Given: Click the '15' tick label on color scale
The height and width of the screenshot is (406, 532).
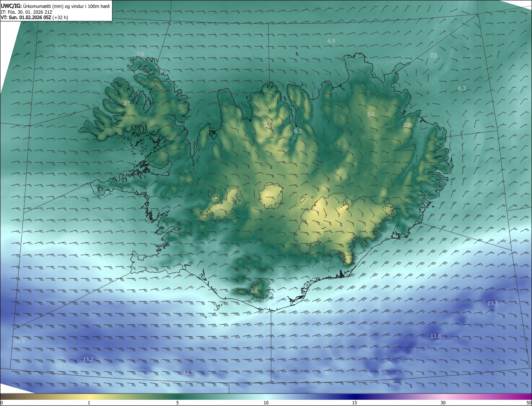Looking at the screenshot, I should 355,403.
